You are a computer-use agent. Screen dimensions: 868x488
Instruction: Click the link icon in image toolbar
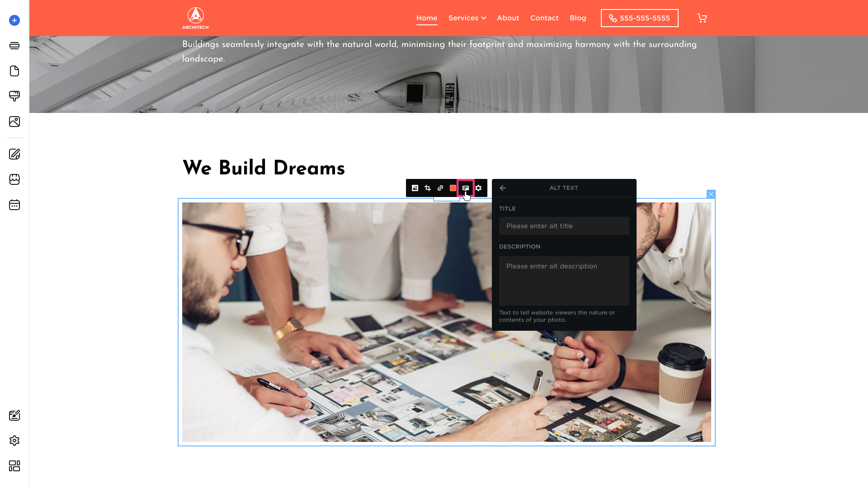click(440, 188)
